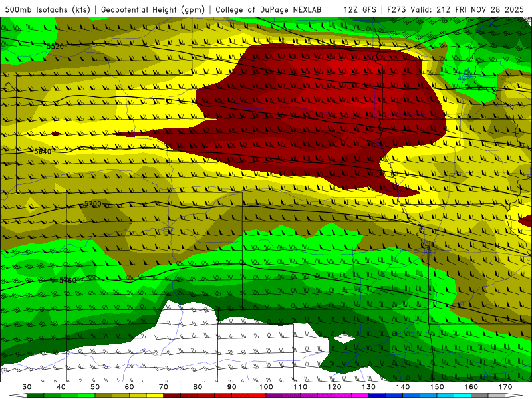Click the 70 value on the color scale

pyautogui.click(x=164, y=387)
